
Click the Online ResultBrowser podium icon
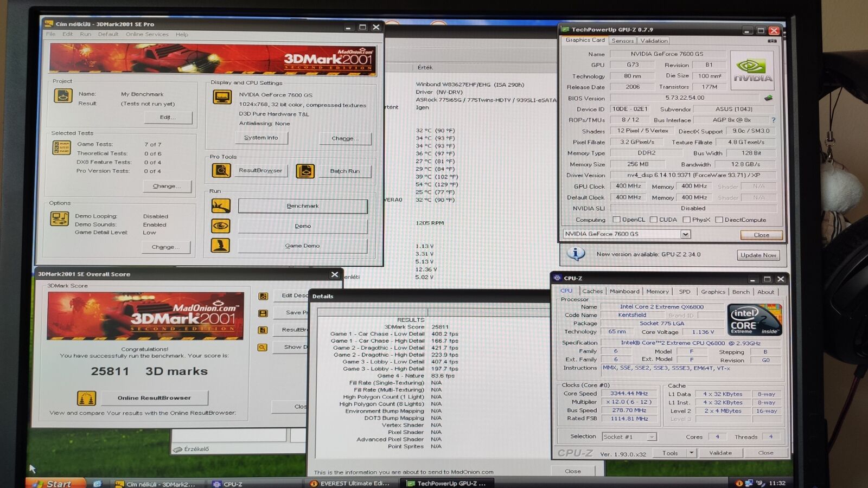(86, 399)
